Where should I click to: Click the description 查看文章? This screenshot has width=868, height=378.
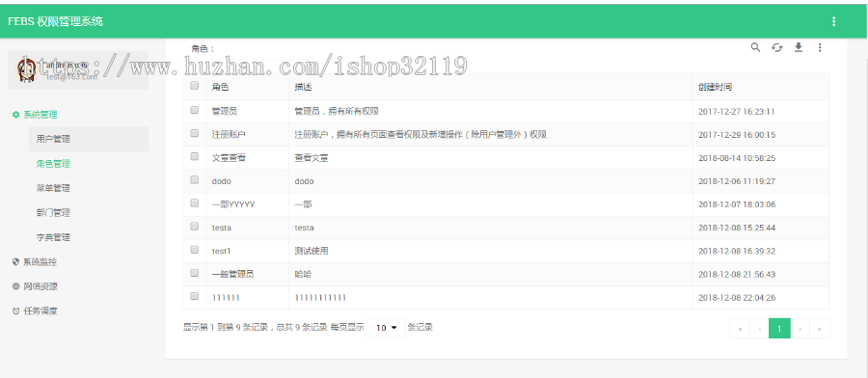pyautogui.click(x=312, y=158)
